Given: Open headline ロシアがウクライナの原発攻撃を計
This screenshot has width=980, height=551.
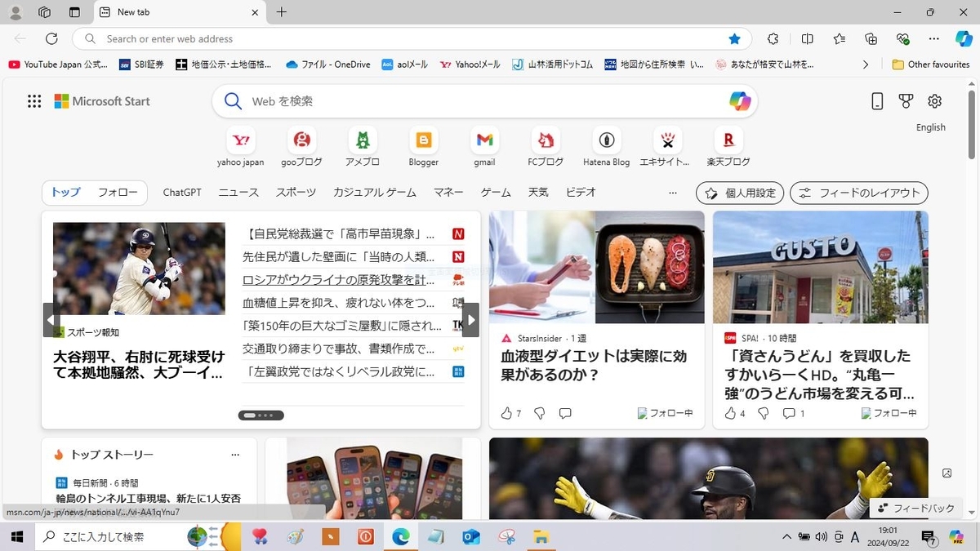Looking at the screenshot, I should pyautogui.click(x=338, y=280).
